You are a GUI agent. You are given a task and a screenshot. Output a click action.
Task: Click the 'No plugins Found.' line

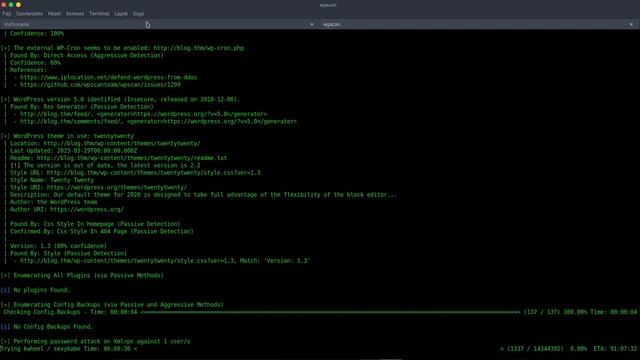click(x=35, y=290)
